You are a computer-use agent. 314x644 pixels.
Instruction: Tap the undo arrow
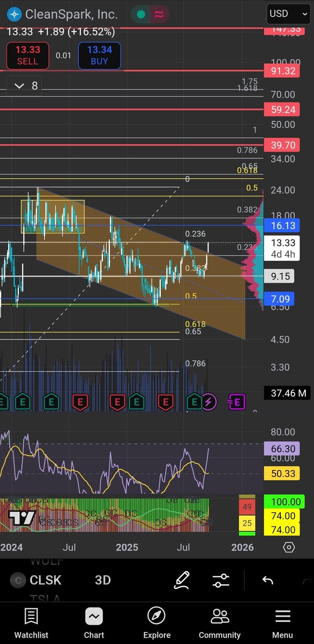pos(267,580)
